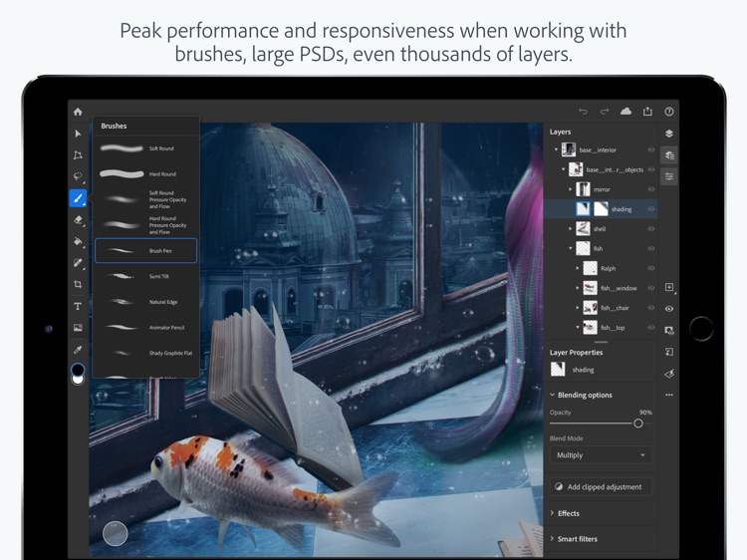Open the Share export icon
Image resolution: width=747 pixels, height=560 pixels.
coord(647,111)
